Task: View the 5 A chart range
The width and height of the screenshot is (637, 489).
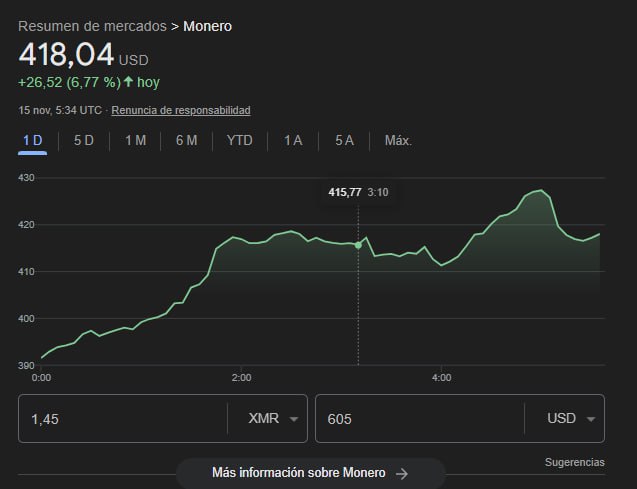Action: tap(344, 140)
